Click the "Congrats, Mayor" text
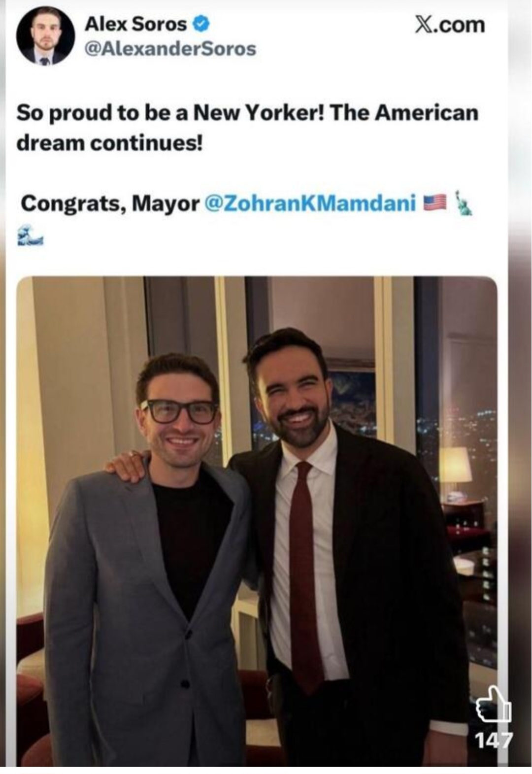This screenshot has width=532, height=774. click(x=110, y=203)
